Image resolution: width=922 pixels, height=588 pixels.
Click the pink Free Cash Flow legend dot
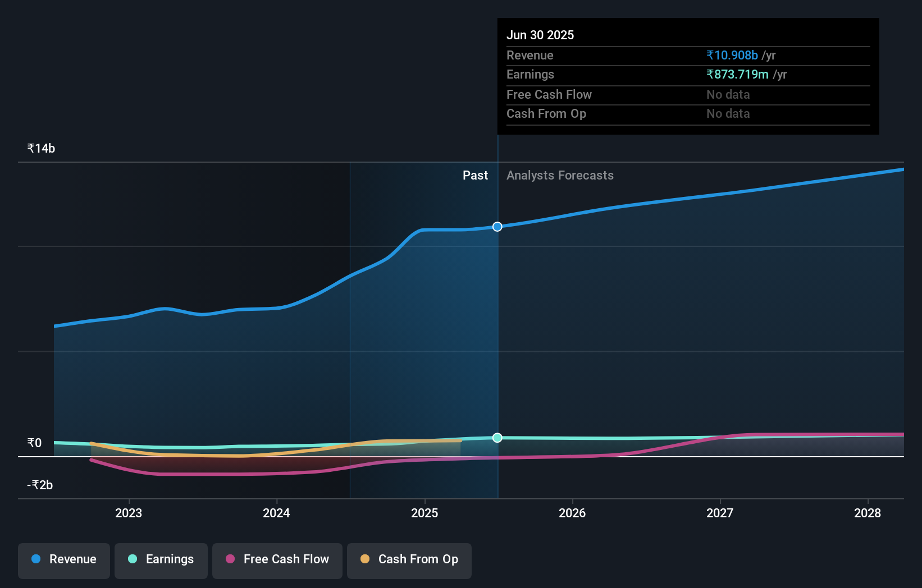coord(230,559)
